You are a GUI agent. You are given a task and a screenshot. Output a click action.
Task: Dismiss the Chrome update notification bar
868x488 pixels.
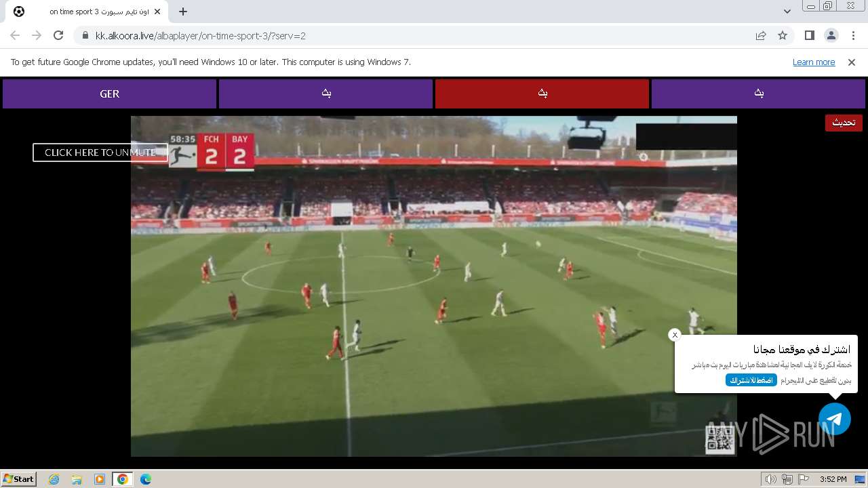point(852,62)
